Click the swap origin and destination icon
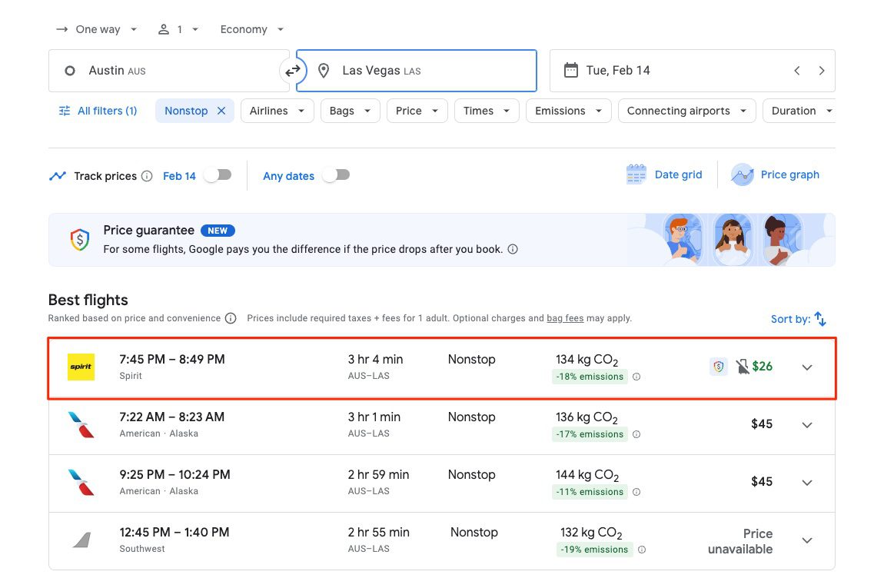This screenshot has width=874, height=588. click(x=292, y=70)
